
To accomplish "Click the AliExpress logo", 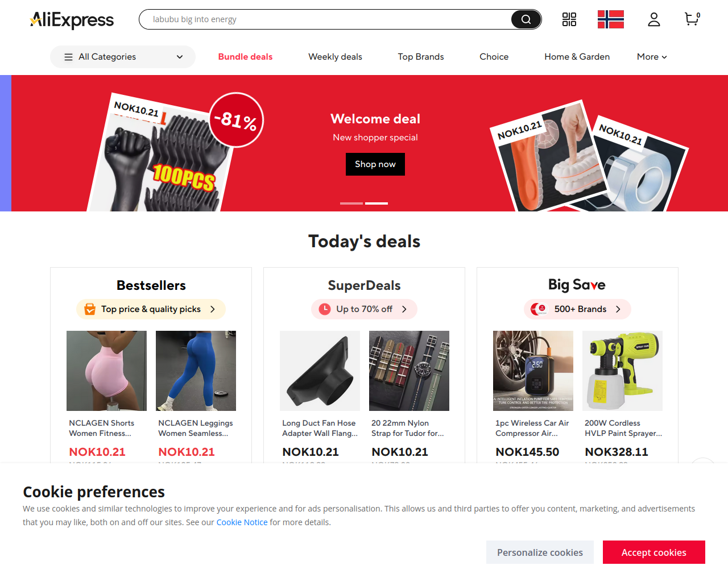I will click(x=72, y=20).
